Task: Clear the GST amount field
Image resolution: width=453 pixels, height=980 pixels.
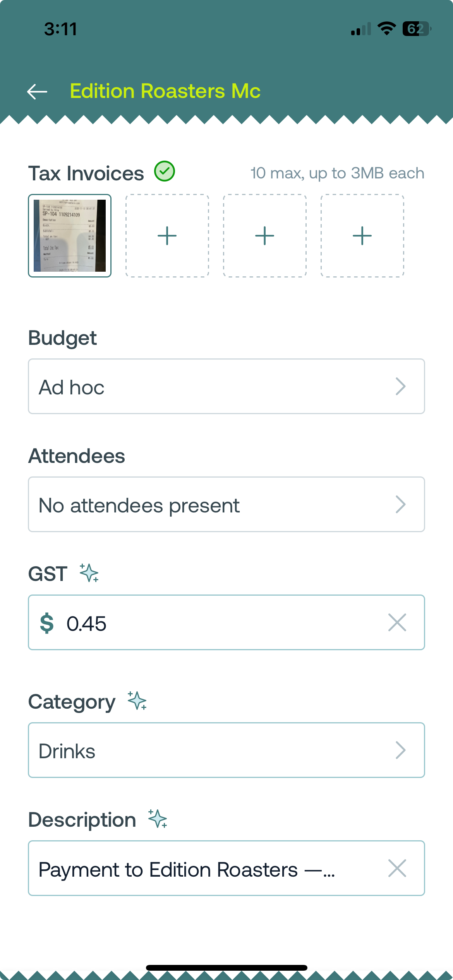Action: pyautogui.click(x=397, y=622)
